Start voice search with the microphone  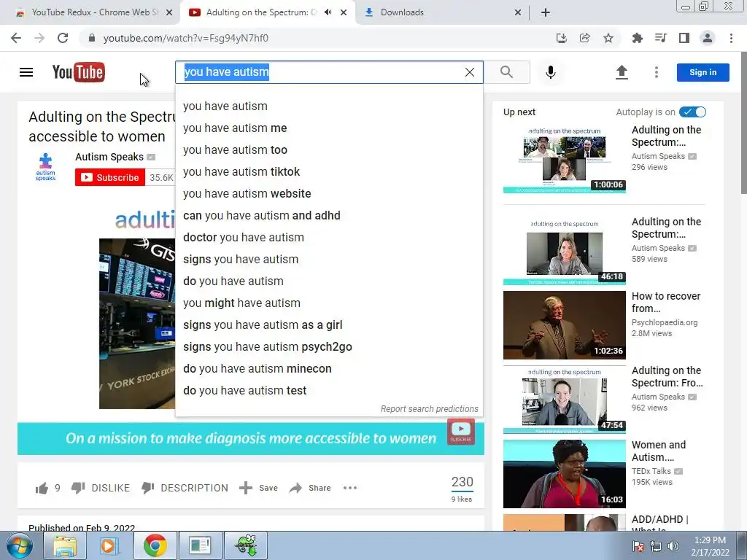click(x=551, y=72)
